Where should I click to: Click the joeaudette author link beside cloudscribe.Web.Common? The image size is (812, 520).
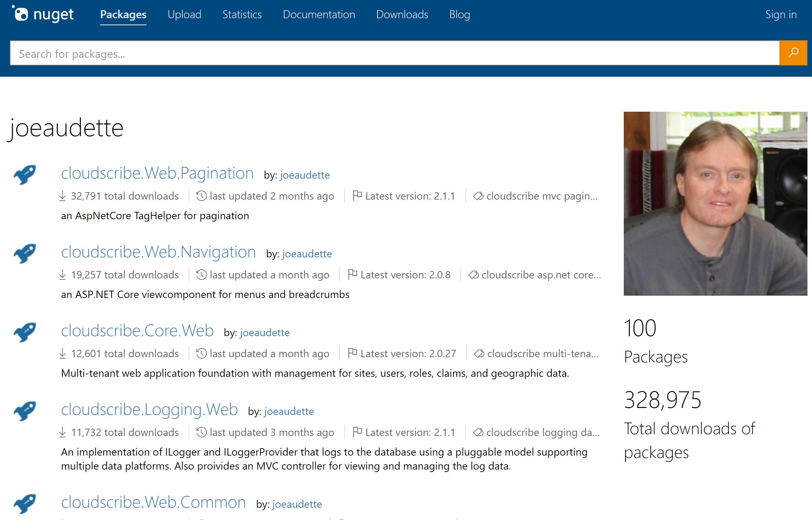pos(297,504)
